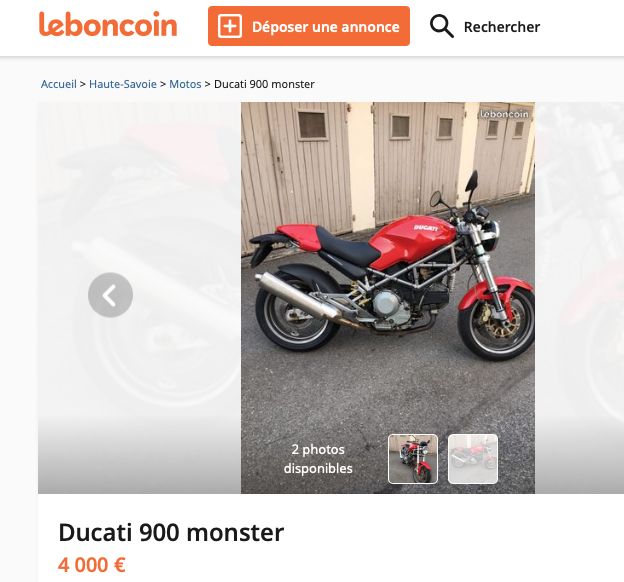The image size is (624, 582).
Task: Click the Ducati 900 monster breadcrumb text
Action: point(264,84)
